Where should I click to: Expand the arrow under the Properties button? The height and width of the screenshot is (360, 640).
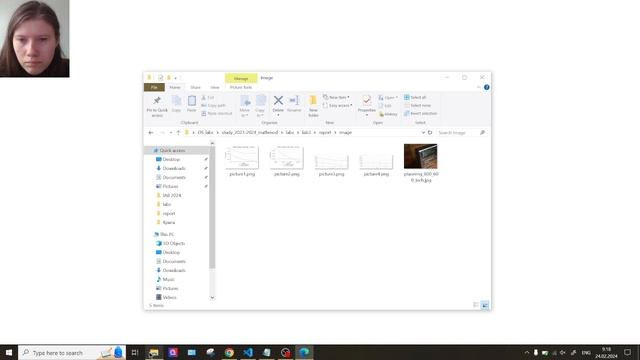367,115
